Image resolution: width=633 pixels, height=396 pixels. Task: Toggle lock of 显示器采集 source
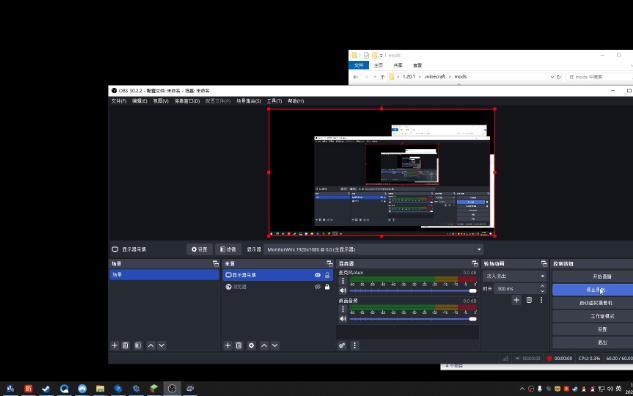(327, 275)
